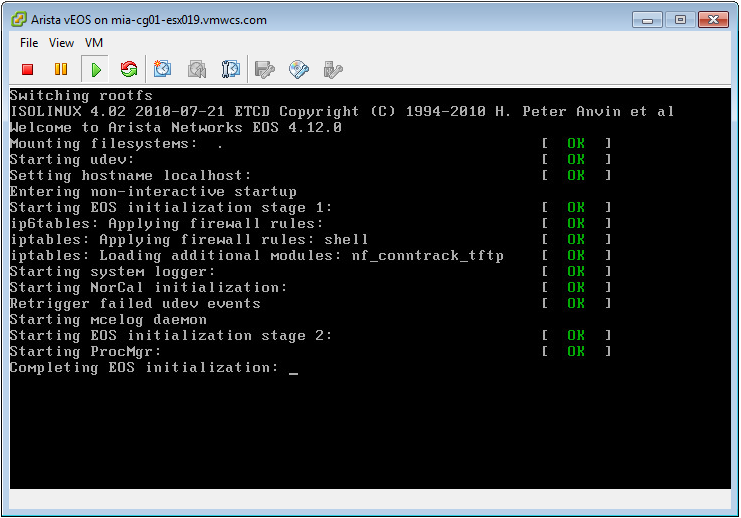Click the 'Starting mcelog daemon' line
Image resolution: width=741 pixels, height=518 pixels.
click(x=108, y=319)
